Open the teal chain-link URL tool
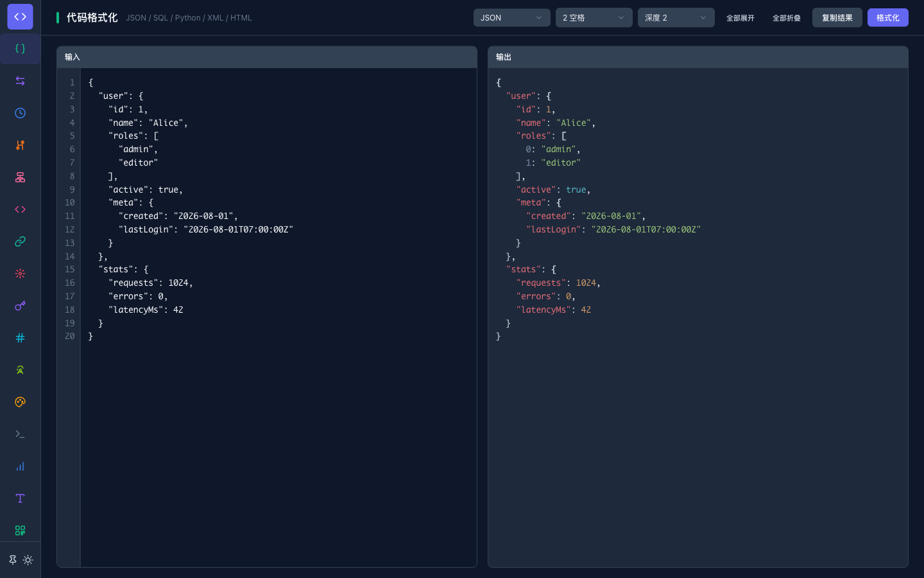 (20, 241)
